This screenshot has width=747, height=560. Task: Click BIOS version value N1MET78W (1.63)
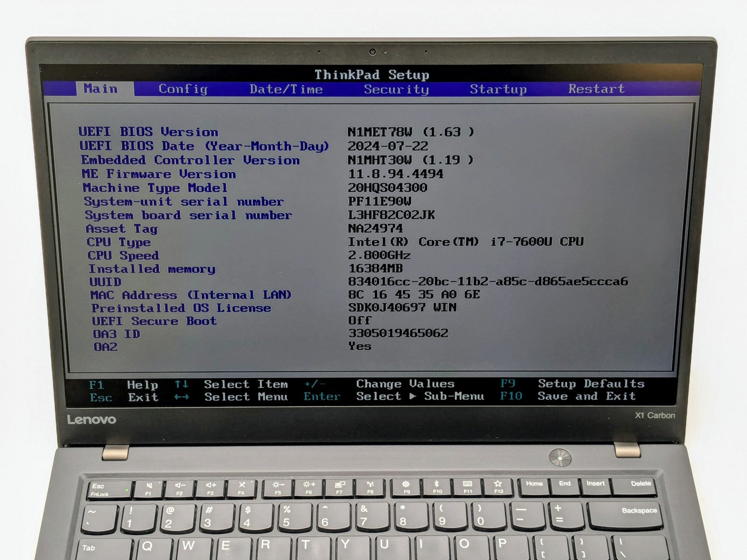point(411,132)
